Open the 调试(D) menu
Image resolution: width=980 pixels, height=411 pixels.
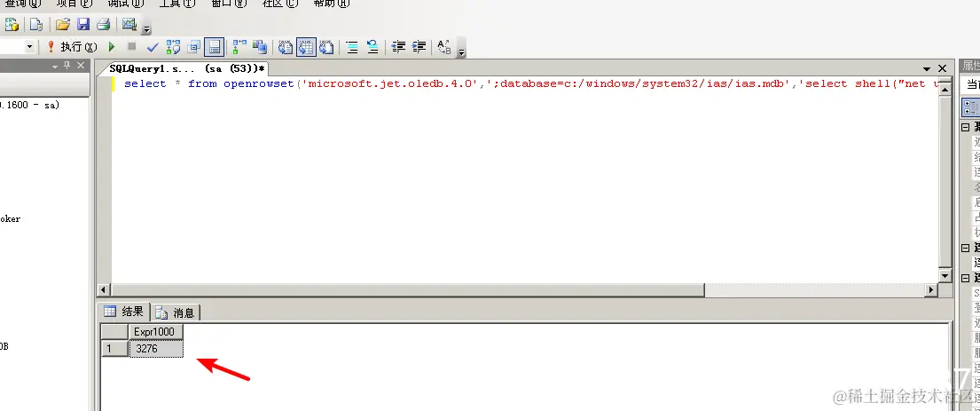pyautogui.click(x=126, y=4)
